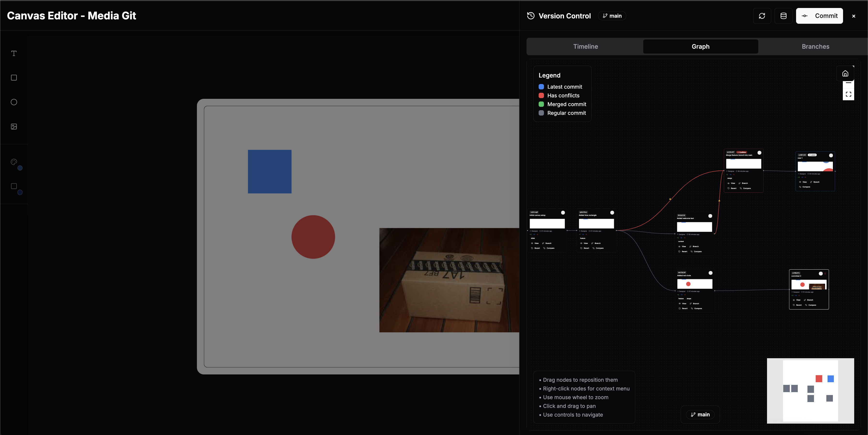This screenshot has width=868, height=435.
Task: Toggle the circle on 'Initial canvas setup' node
Action: coord(563,213)
